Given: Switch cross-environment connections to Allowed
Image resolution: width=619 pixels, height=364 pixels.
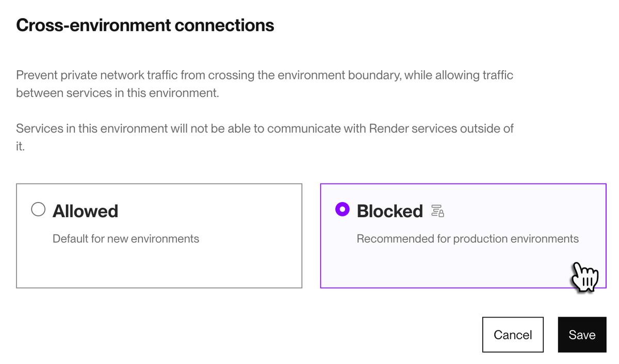Looking at the screenshot, I should pos(38,209).
